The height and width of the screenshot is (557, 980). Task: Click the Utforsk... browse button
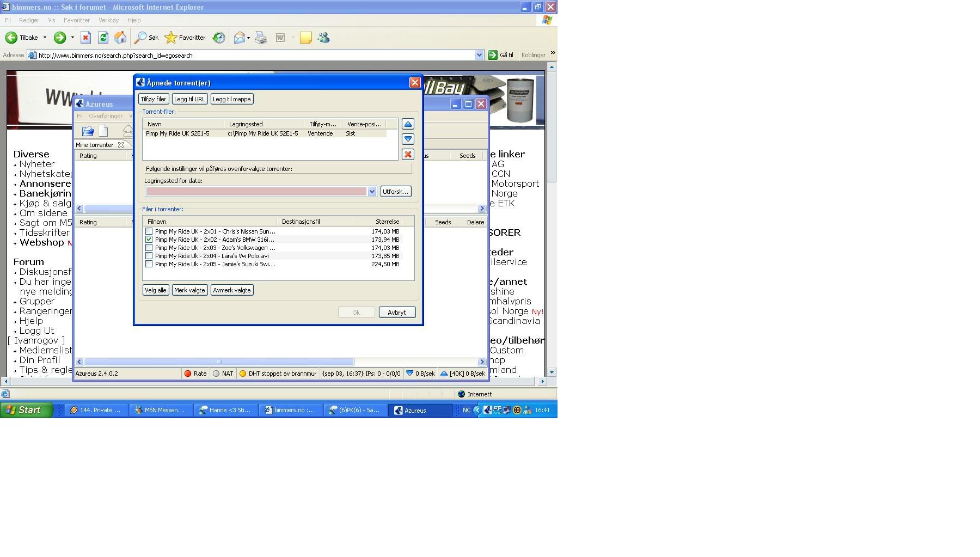[x=396, y=192]
